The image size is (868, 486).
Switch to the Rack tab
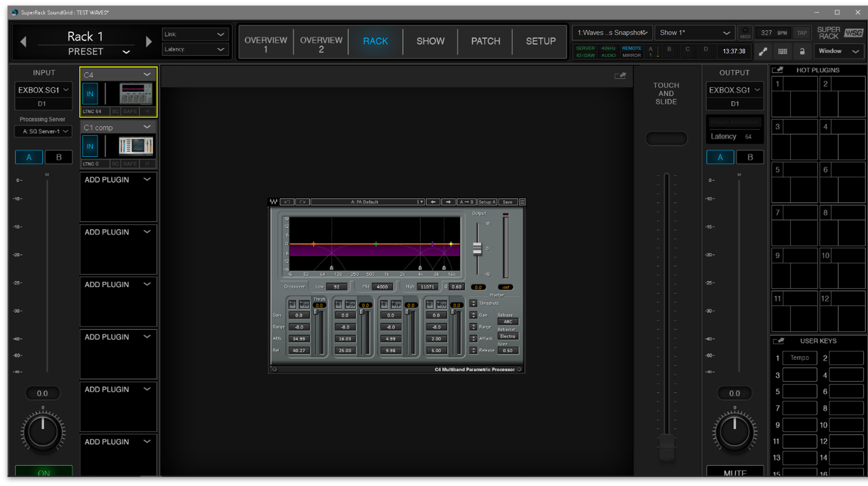pyautogui.click(x=376, y=41)
